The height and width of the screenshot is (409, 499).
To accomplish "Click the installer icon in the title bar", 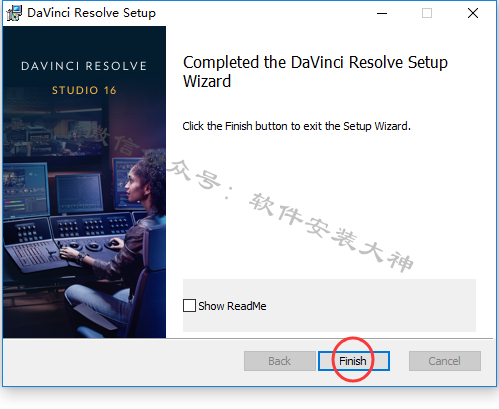I will click(14, 13).
